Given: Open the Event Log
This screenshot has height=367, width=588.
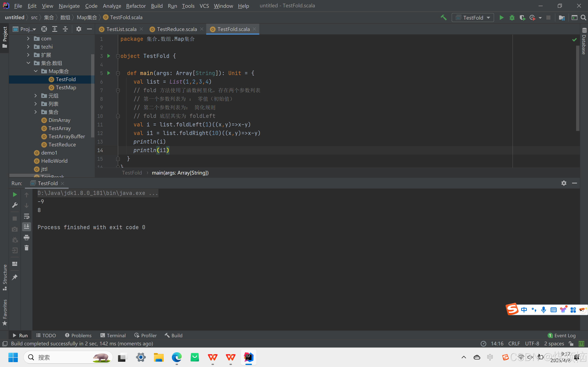Looking at the screenshot, I should [x=562, y=335].
